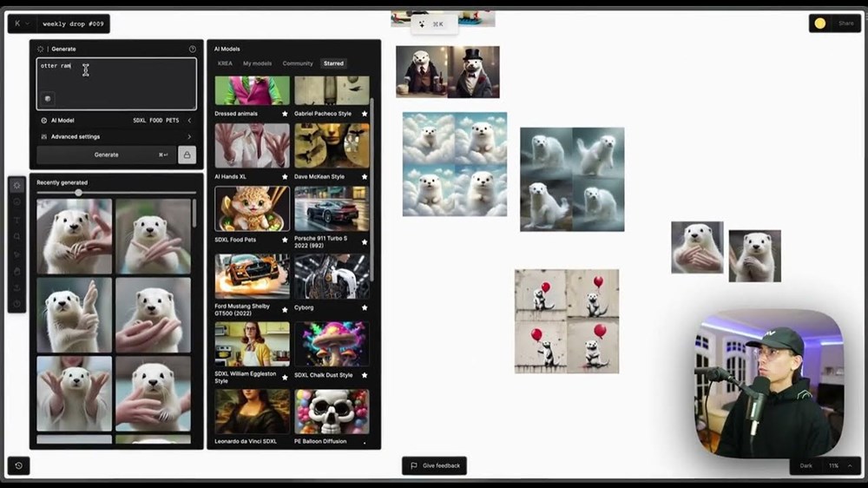Click the random prompt dice icon

coord(48,99)
